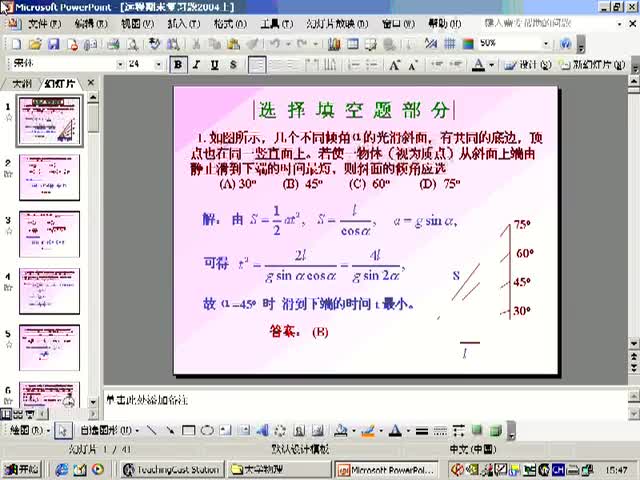Decrease font size with the small A
Viewport: 640px width, 480px height.
(413, 64)
